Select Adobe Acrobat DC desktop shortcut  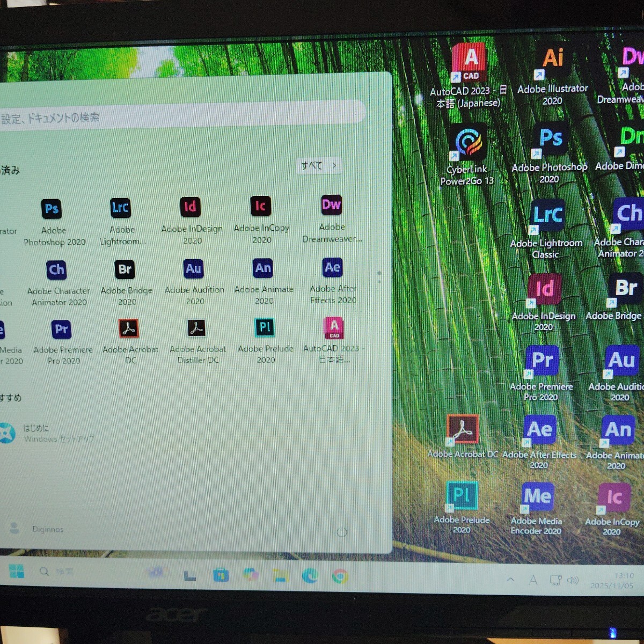tap(463, 436)
